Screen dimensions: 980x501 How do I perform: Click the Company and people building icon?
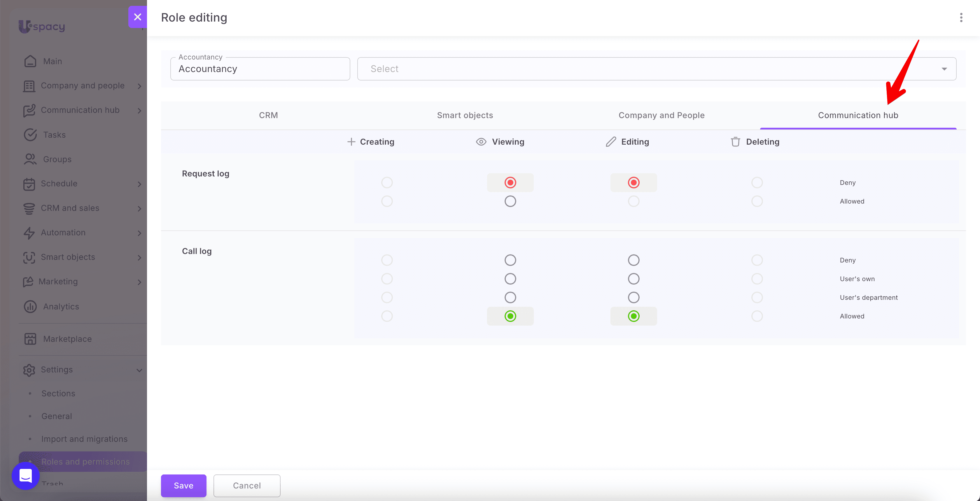[x=29, y=86]
